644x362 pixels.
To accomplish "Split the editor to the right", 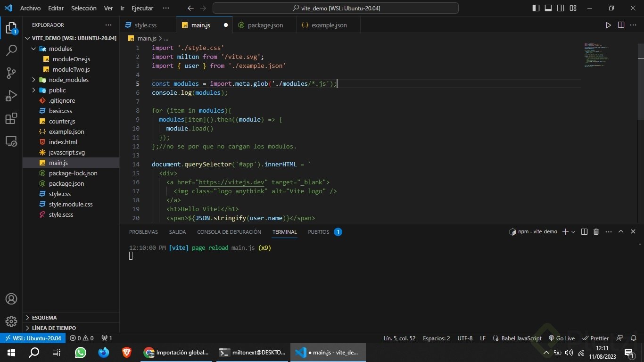I will (621, 25).
